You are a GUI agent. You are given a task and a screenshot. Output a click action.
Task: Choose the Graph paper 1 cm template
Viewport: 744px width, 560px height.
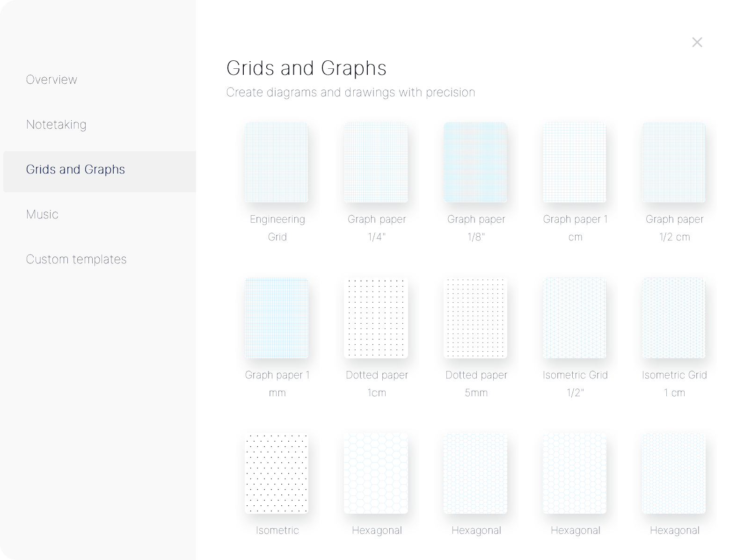pyautogui.click(x=575, y=162)
